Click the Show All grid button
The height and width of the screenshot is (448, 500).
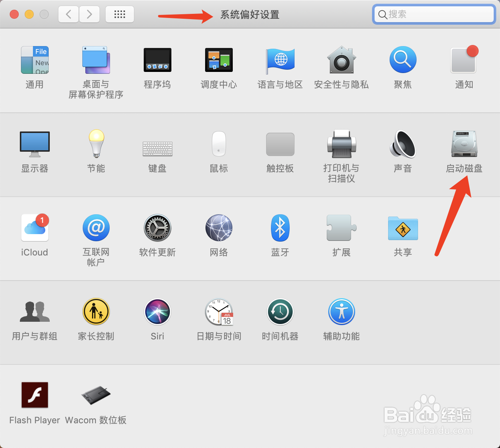point(119,14)
